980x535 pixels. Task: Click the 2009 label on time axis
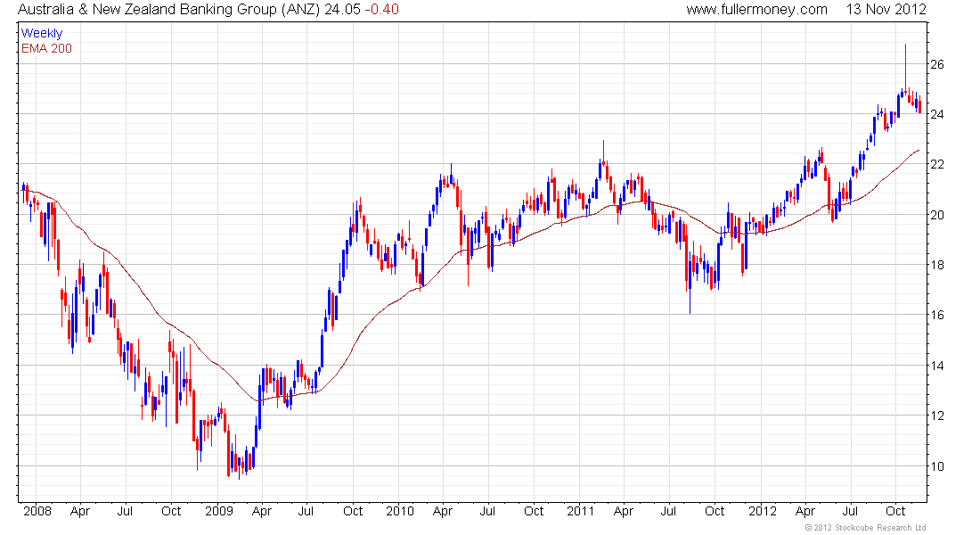pos(218,512)
